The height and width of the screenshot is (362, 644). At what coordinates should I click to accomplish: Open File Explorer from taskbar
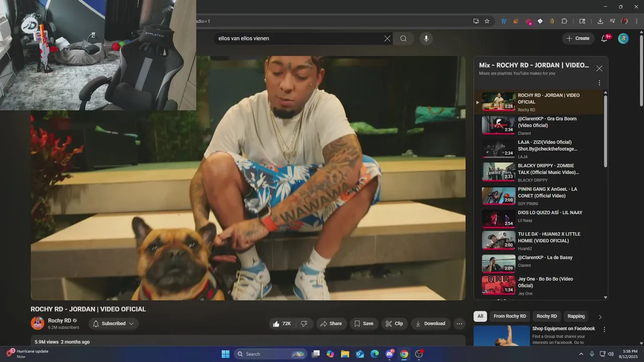[x=345, y=354]
